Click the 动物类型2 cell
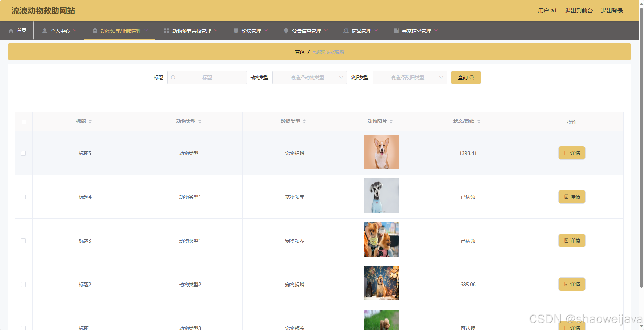The height and width of the screenshot is (330, 644). click(x=190, y=285)
